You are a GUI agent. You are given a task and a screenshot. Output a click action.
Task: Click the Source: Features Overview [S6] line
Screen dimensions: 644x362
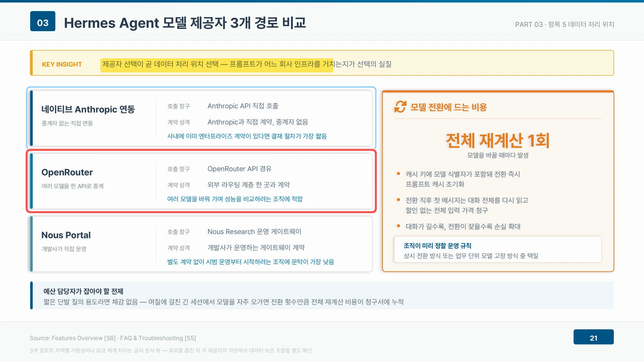pyautogui.click(x=113, y=338)
